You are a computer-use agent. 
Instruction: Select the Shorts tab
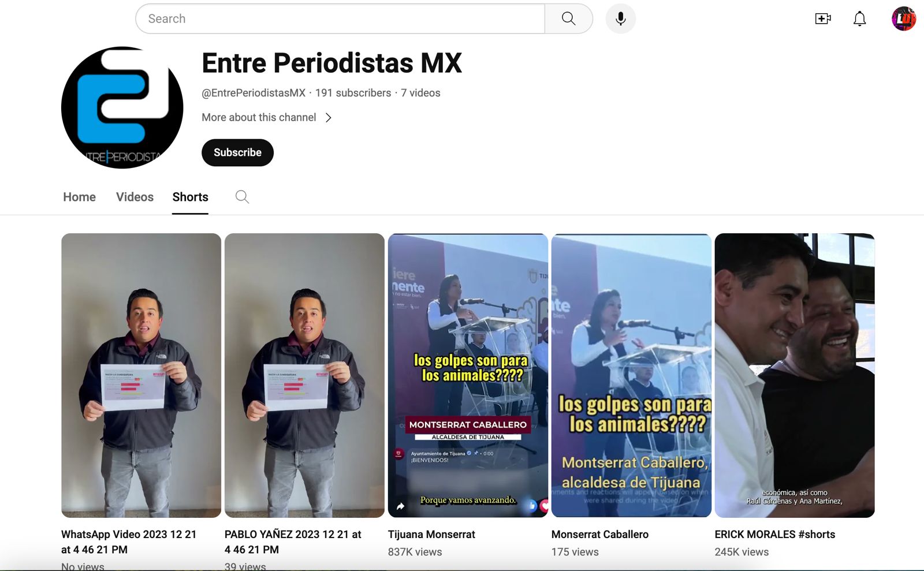[x=190, y=197]
